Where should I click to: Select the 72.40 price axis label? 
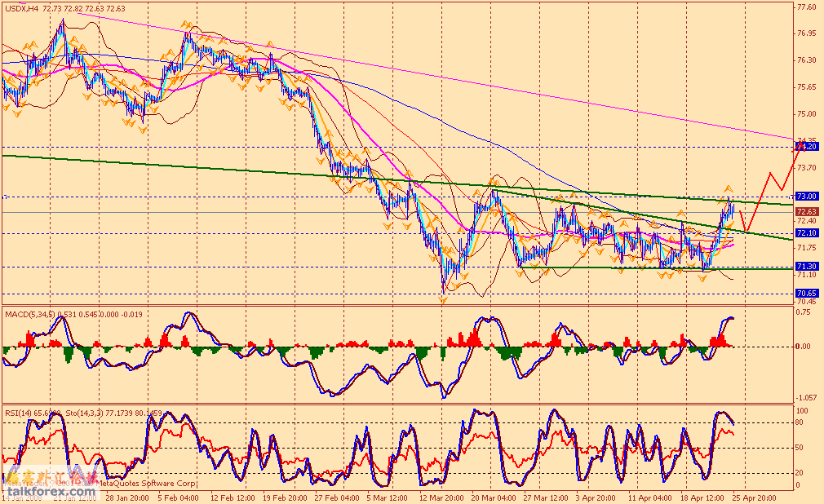click(x=807, y=221)
